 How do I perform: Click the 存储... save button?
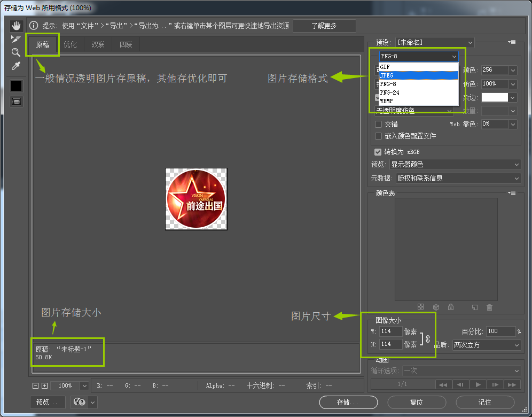click(x=348, y=403)
